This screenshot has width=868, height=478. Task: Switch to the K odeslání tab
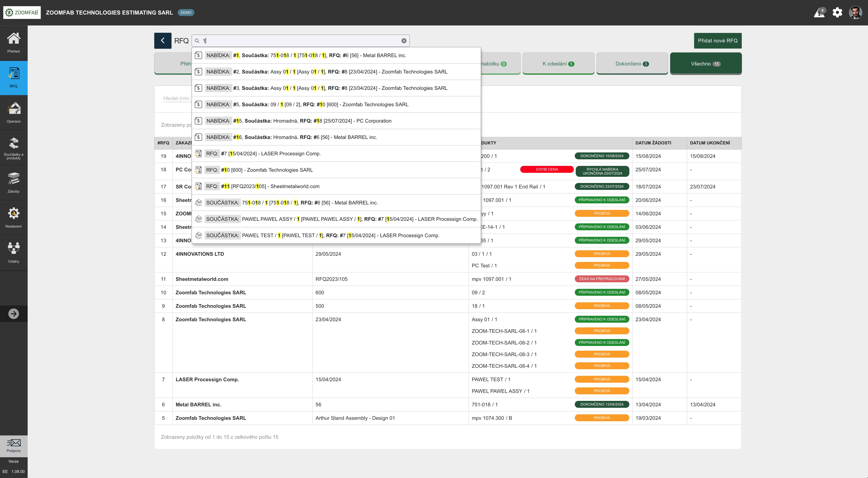pyautogui.click(x=558, y=64)
